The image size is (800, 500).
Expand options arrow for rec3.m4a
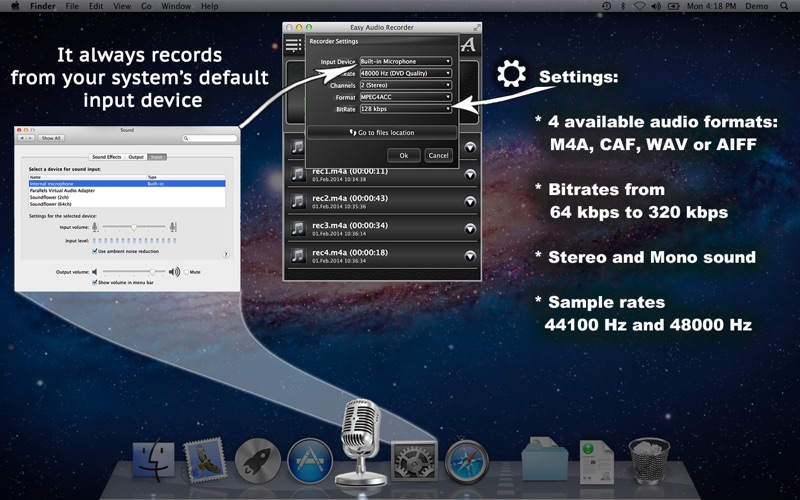pyautogui.click(x=470, y=229)
